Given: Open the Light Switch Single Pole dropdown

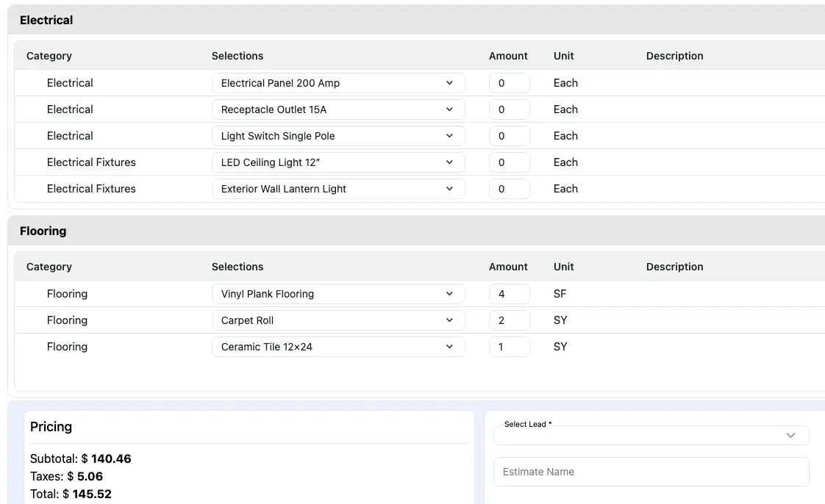Looking at the screenshot, I should pos(338,136).
